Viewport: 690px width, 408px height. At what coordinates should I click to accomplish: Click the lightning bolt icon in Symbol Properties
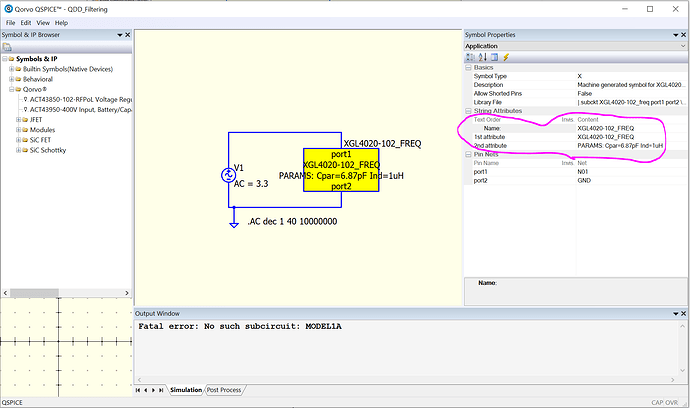pos(506,57)
